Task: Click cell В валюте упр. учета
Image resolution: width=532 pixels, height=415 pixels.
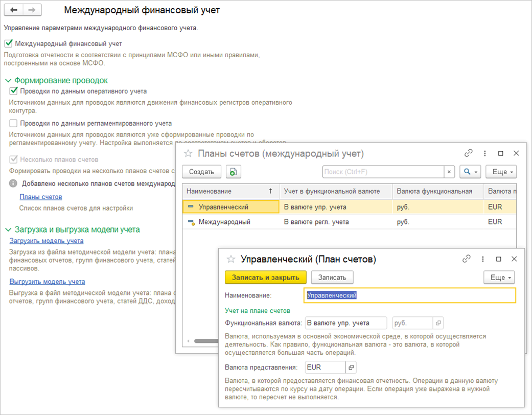Action: point(336,206)
